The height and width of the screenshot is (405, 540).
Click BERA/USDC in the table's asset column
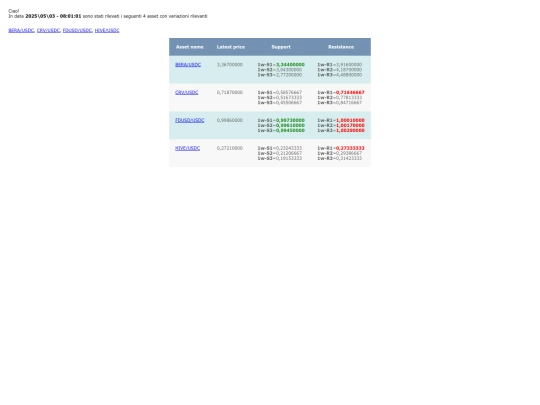pos(188,65)
